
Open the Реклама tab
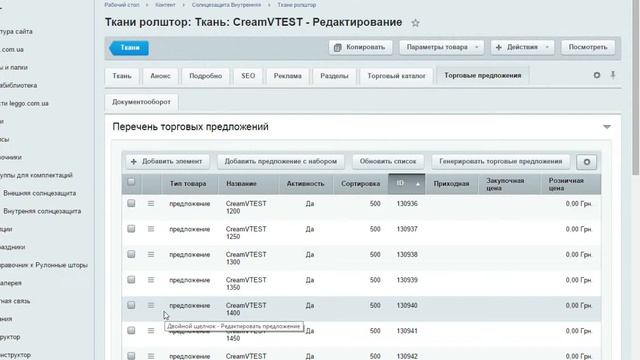coord(288,76)
